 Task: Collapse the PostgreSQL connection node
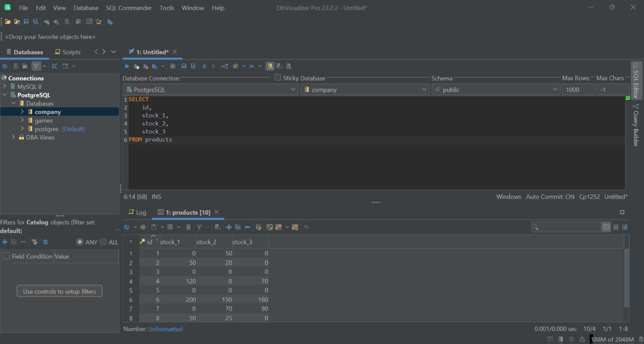pos(5,95)
